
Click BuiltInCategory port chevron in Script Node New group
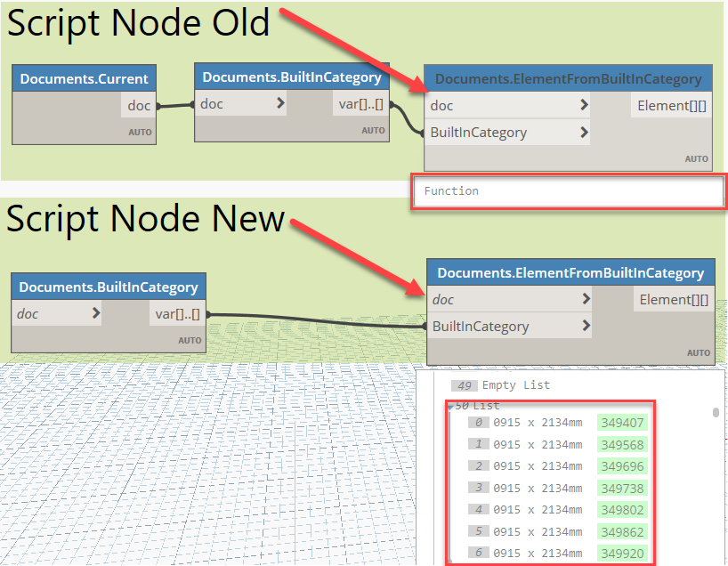(585, 327)
